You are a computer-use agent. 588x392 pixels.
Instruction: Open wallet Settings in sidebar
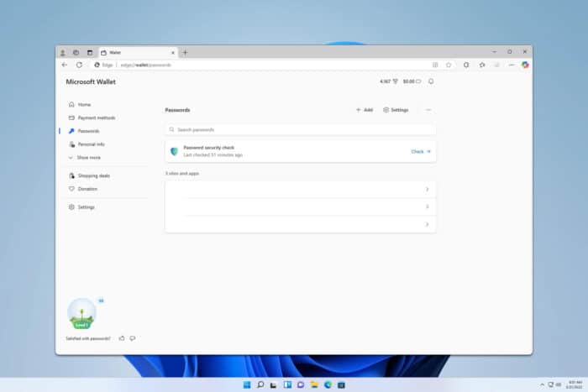(x=81, y=207)
